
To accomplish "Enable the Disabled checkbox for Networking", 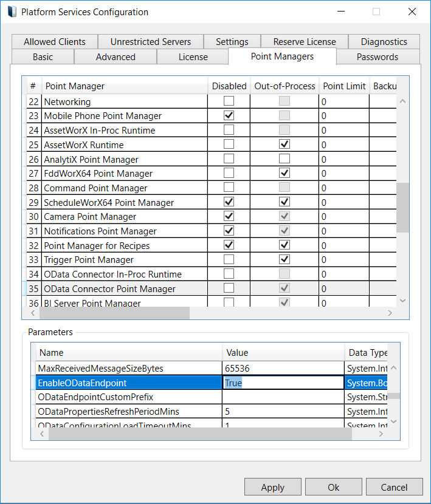I will tap(229, 101).
